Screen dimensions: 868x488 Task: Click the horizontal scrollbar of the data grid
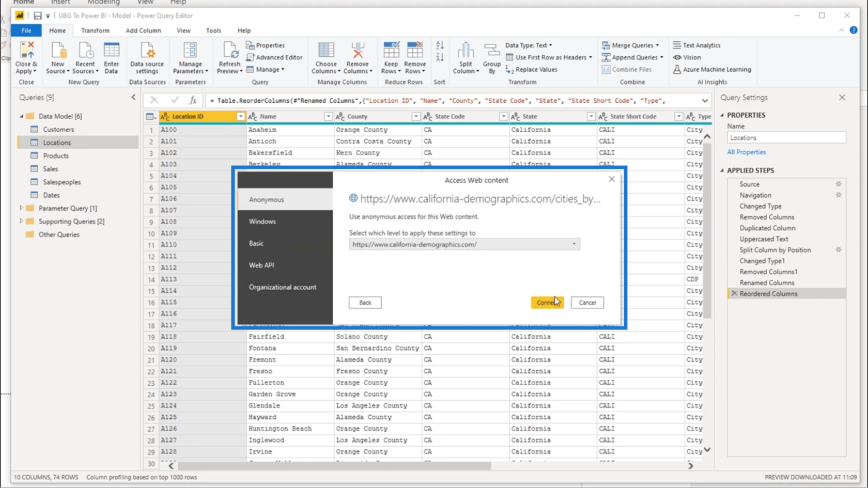pos(334,466)
